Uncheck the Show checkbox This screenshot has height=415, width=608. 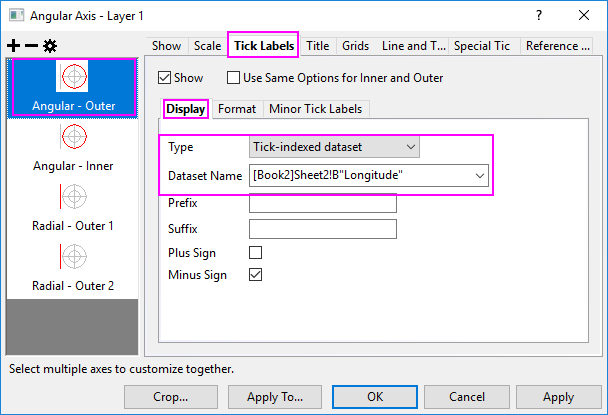pos(166,78)
